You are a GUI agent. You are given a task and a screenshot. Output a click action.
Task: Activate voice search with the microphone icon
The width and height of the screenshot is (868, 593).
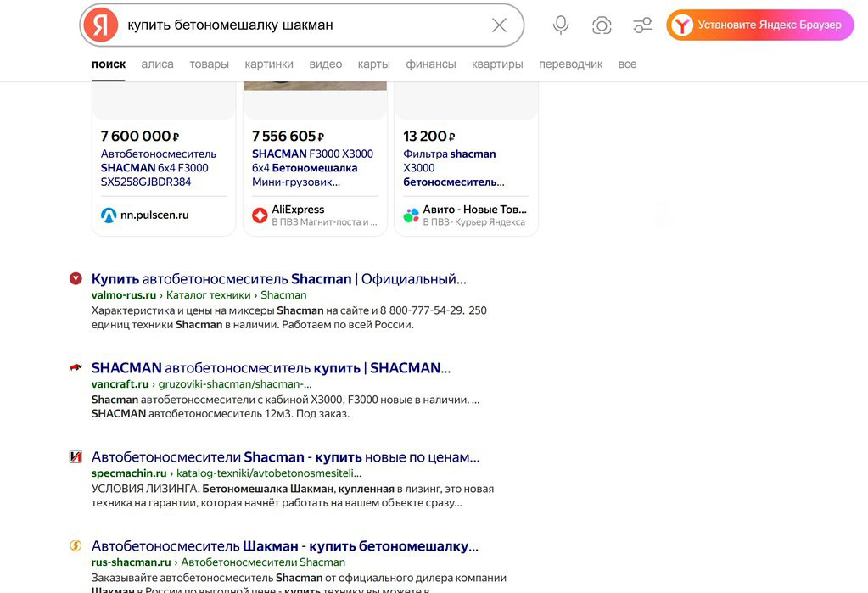click(560, 25)
